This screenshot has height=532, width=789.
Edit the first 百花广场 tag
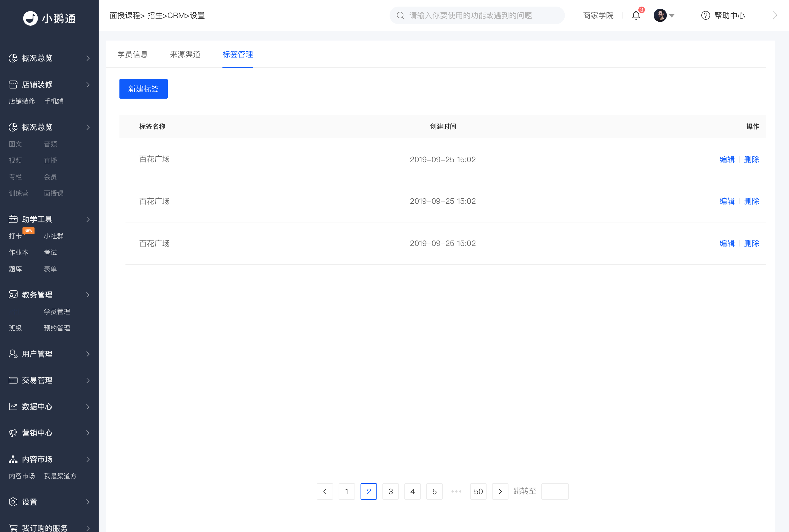click(x=727, y=159)
